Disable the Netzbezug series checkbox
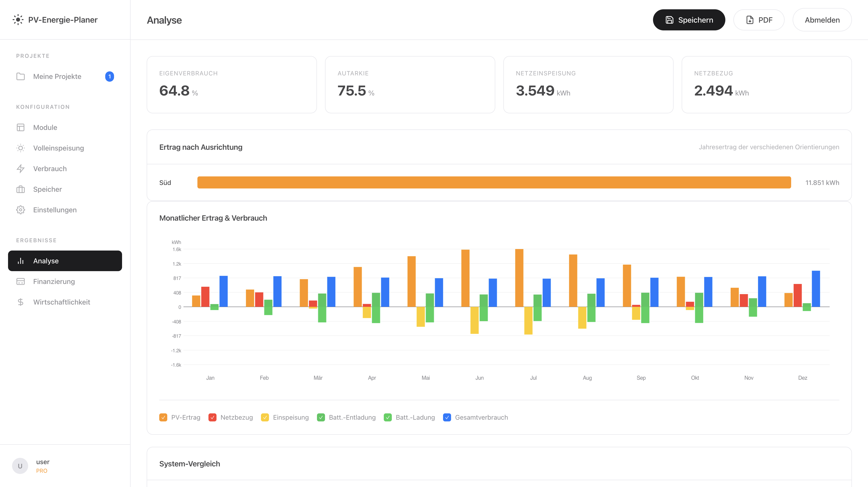This screenshot has height=487, width=868. click(213, 417)
